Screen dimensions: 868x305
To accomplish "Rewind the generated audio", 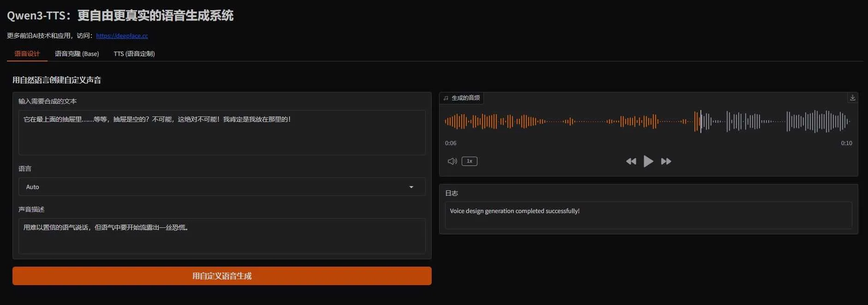I will [631, 161].
